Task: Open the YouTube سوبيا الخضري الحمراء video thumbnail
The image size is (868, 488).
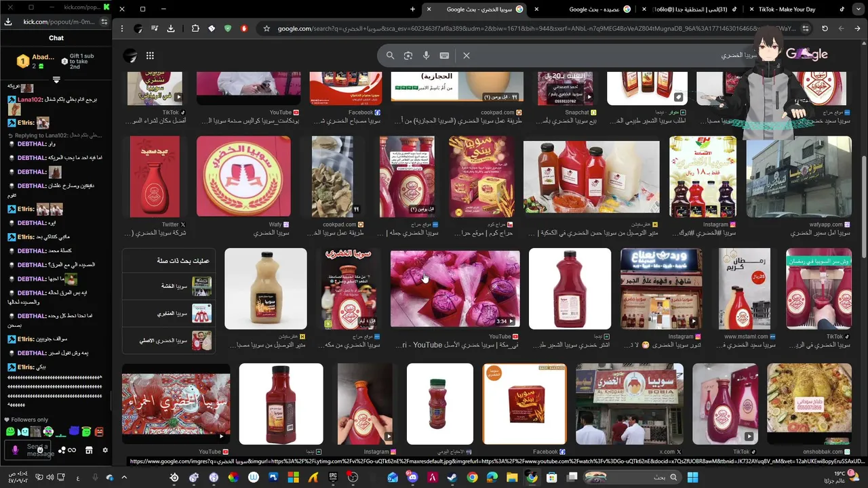Action: point(176,404)
